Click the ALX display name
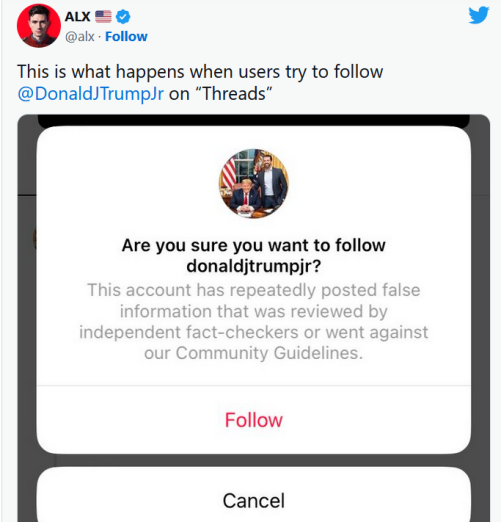The width and height of the screenshot is (501, 522). [x=77, y=17]
